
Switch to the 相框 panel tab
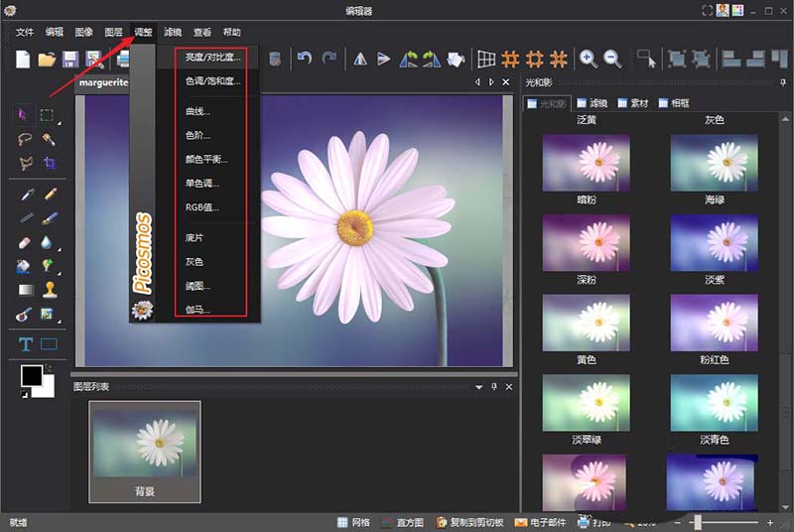[674, 103]
